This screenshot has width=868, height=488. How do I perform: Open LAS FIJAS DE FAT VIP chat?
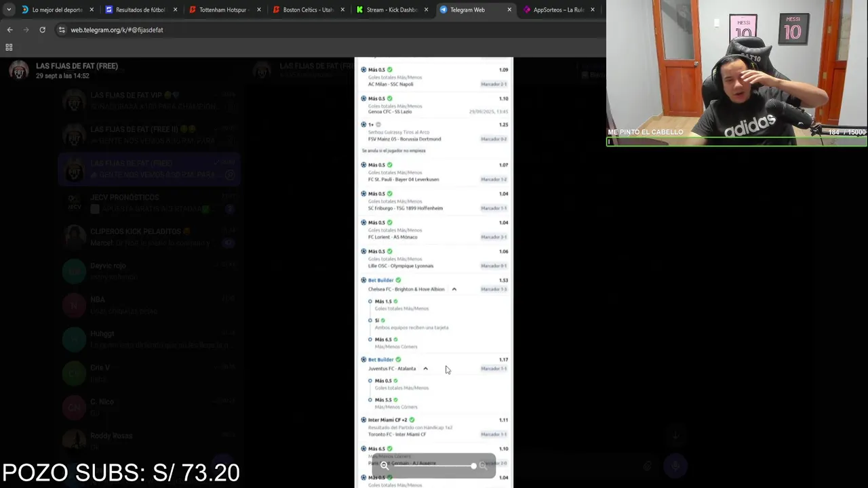click(148, 101)
